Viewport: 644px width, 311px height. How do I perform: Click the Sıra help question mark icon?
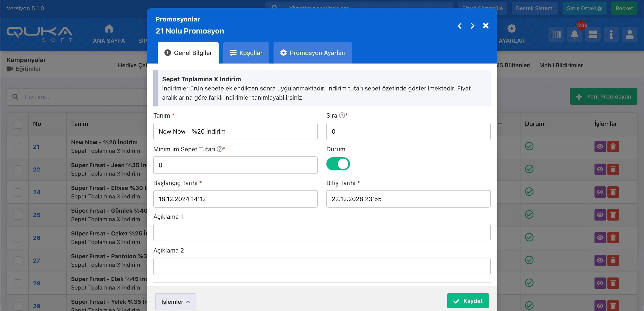click(x=342, y=115)
